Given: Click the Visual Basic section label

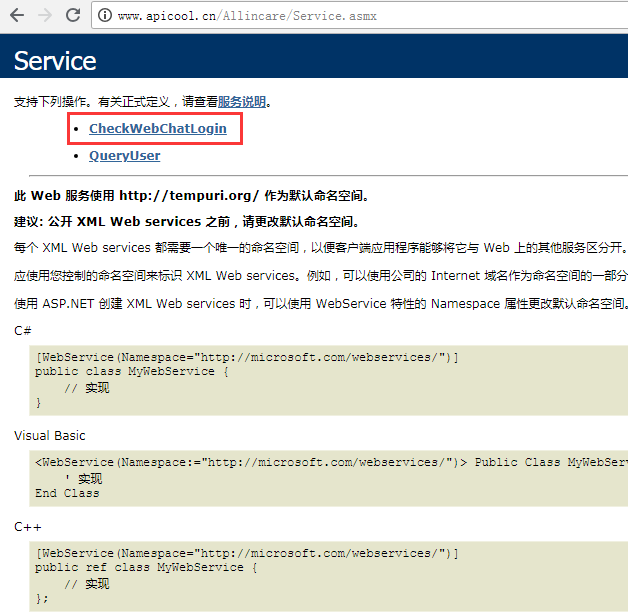Looking at the screenshot, I should tap(50, 436).
